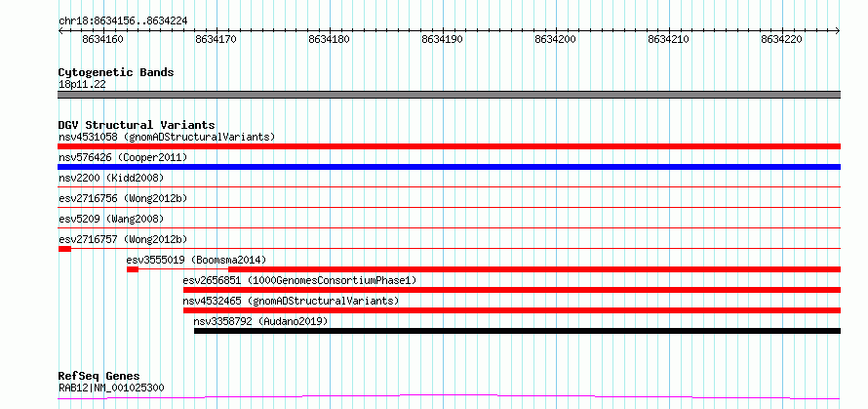Screen dimensions: 868x409
Task: Click the thick red bar of esv3555019
Action: coord(534,269)
